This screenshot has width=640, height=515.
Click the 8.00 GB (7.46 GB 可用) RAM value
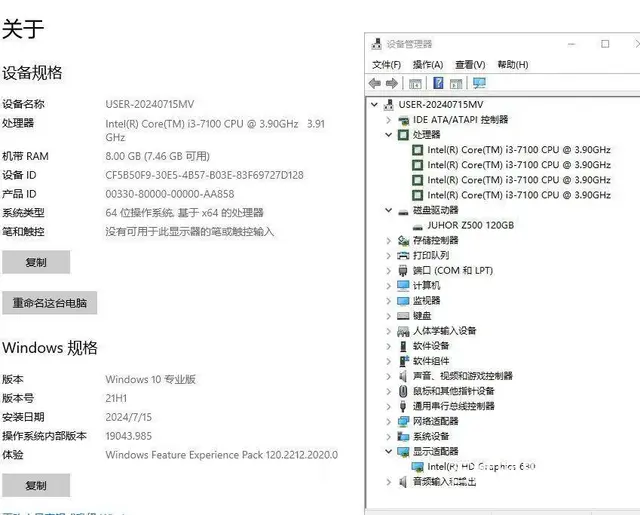pyautogui.click(x=158, y=156)
